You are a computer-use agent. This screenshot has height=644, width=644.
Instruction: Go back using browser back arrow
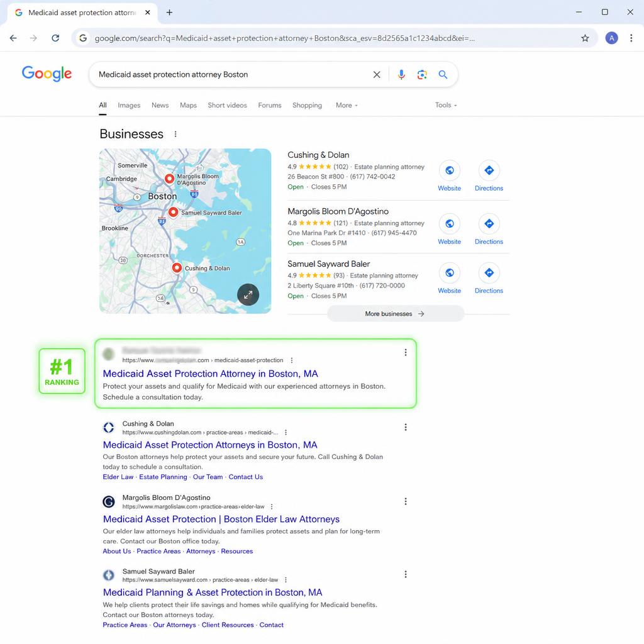point(13,38)
